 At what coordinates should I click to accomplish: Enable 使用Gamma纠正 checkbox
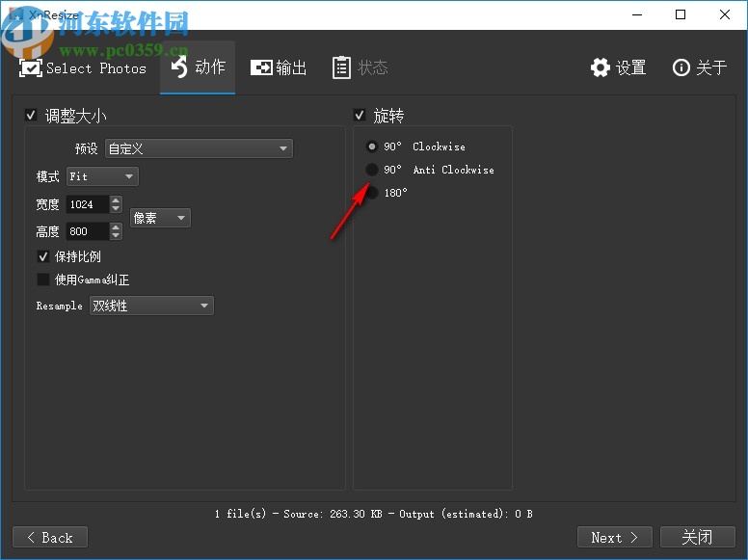[43, 280]
